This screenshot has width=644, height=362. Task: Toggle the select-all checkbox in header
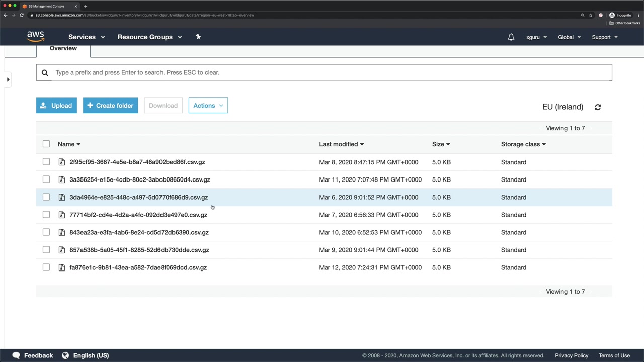point(46,144)
